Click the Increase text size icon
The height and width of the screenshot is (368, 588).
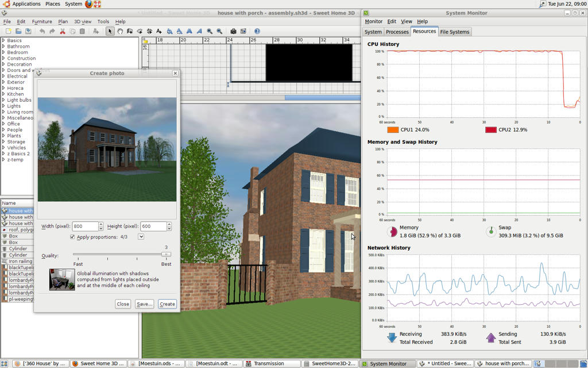tap(169, 31)
